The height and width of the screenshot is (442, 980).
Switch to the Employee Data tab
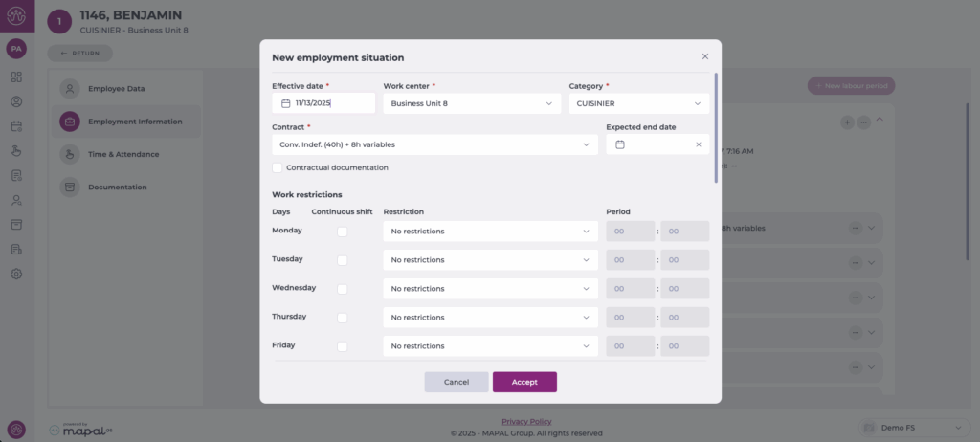click(x=116, y=89)
